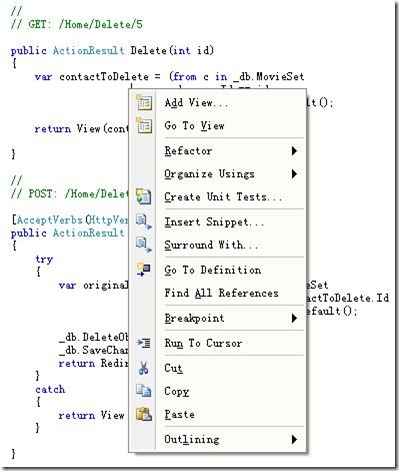Select Run To Cursor entry
Image resolution: width=399 pixels, height=471 pixels.
pos(218,343)
